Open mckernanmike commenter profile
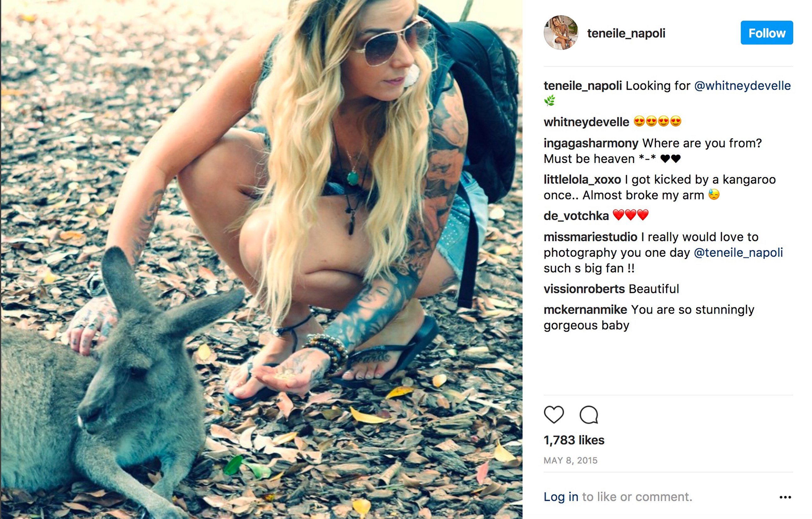 [x=585, y=310]
